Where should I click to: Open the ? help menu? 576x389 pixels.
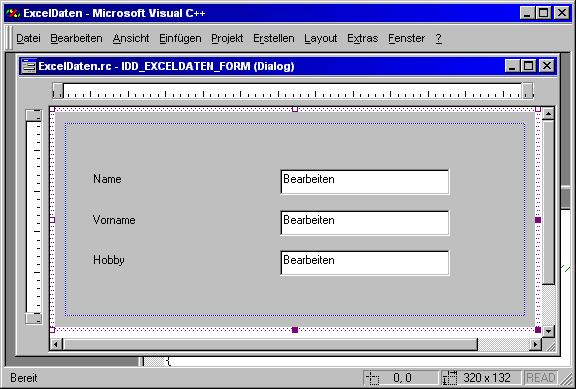(x=439, y=38)
